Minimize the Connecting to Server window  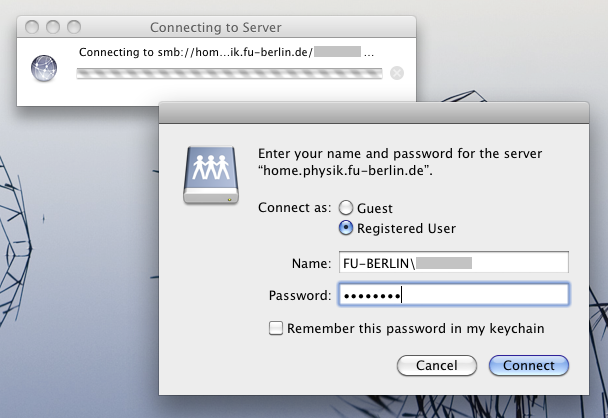[x=53, y=27]
